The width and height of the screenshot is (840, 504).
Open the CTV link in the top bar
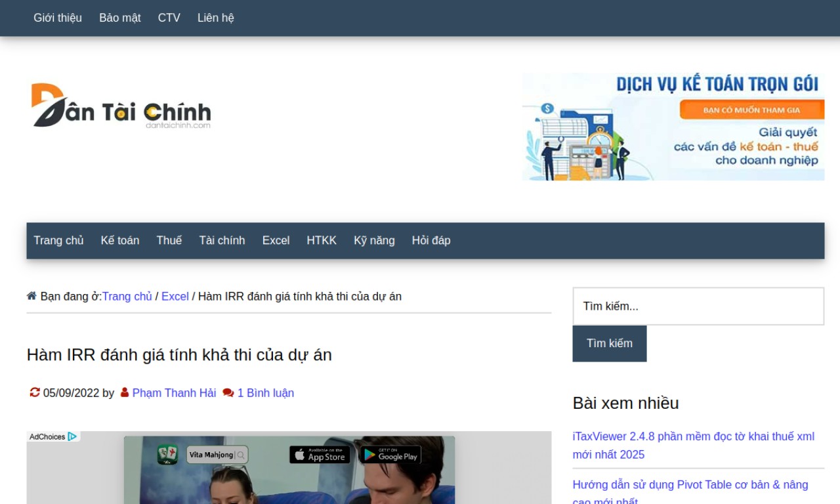tap(169, 18)
